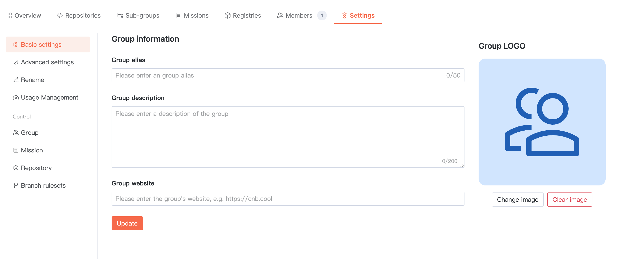This screenshot has height=259, width=644.
Task: Switch to the Members tab
Action: click(x=299, y=15)
